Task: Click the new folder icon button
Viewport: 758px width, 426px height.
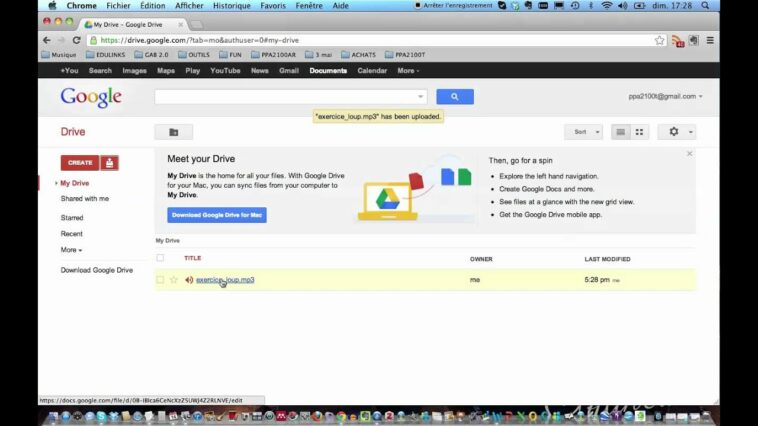Action: click(x=174, y=132)
